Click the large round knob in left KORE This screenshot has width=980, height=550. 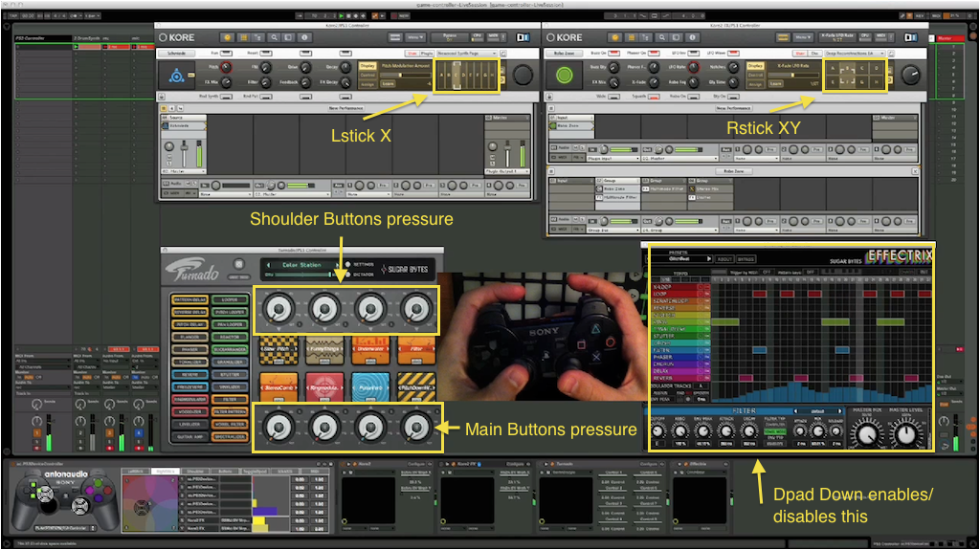(x=523, y=76)
